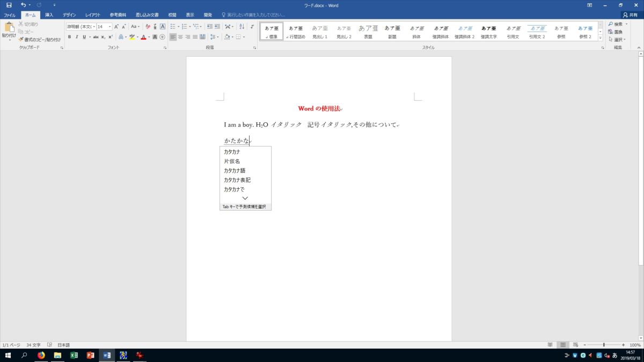This screenshot has width=644, height=362.
Task: Click the tell-me search box 実行したい作業
Action: (253, 15)
